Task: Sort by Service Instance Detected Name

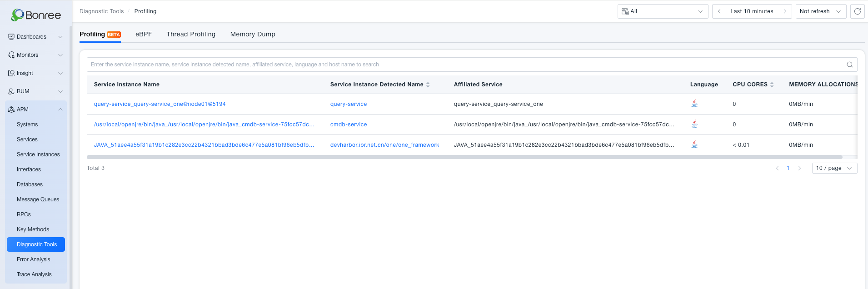Action: coord(428,85)
